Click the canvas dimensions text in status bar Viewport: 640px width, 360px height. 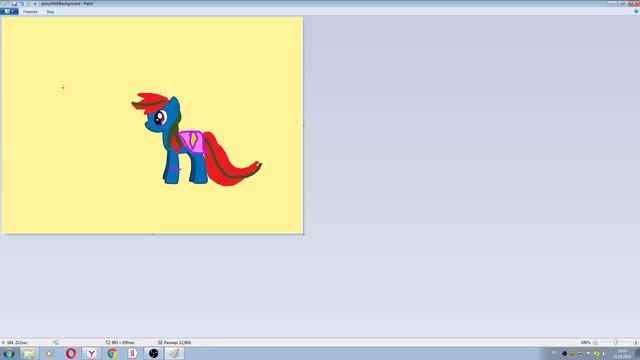pos(123,342)
